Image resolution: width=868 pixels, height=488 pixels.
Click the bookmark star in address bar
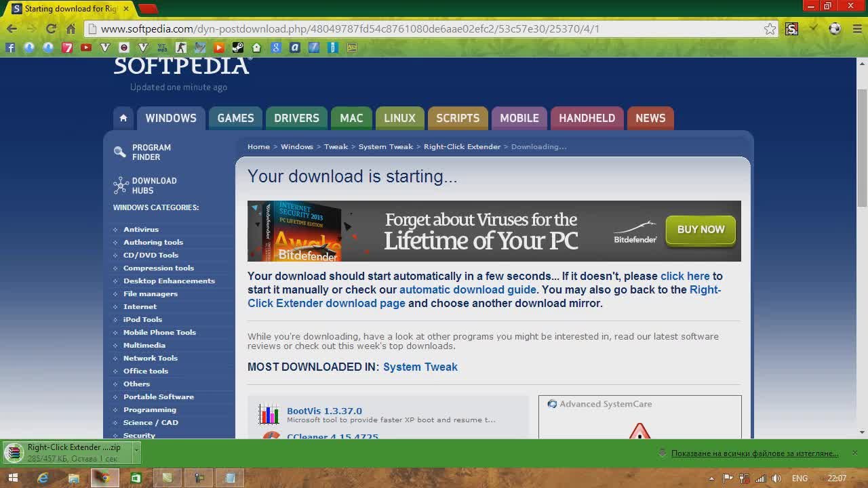[x=770, y=28]
